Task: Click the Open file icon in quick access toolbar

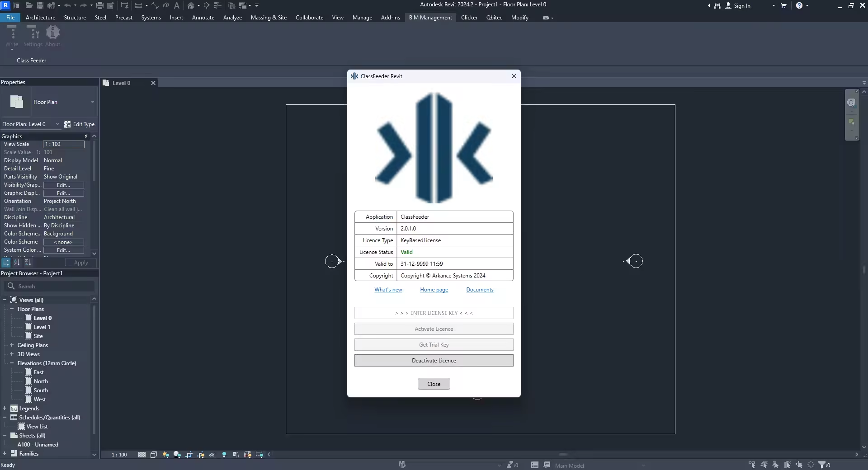Action: tap(29, 5)
